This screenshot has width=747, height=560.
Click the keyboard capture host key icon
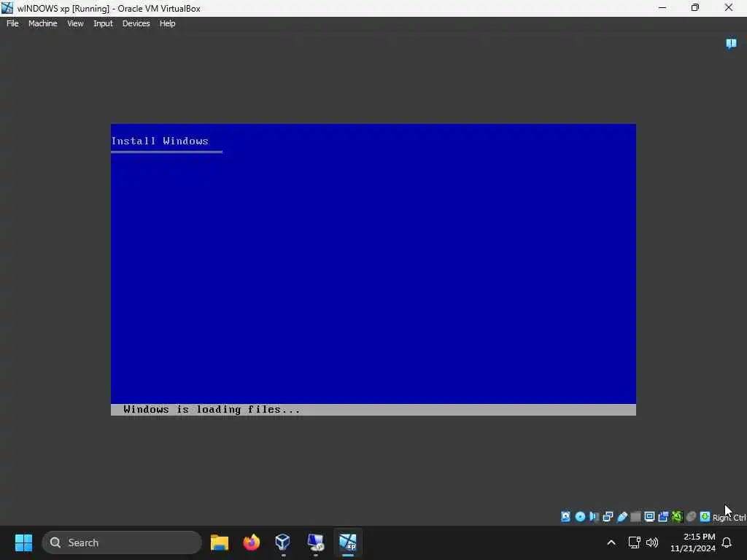coord(705,517)
